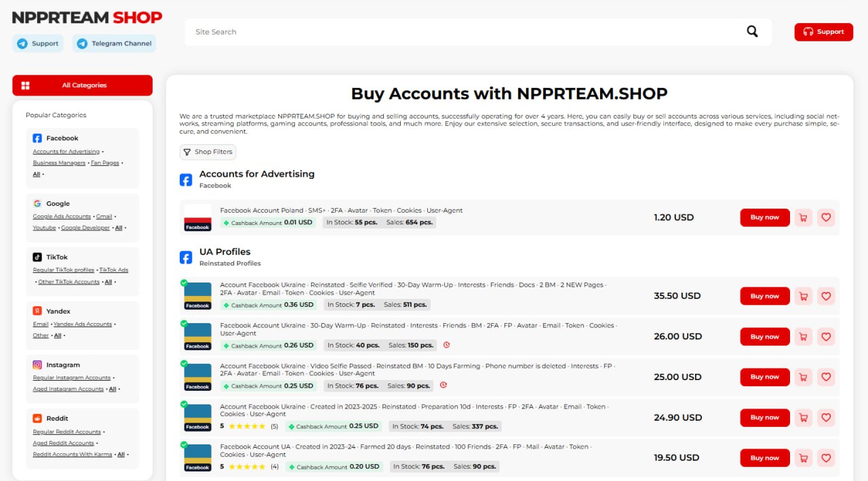
Task: Click the red Support button at top right
Action: [823, 32]
